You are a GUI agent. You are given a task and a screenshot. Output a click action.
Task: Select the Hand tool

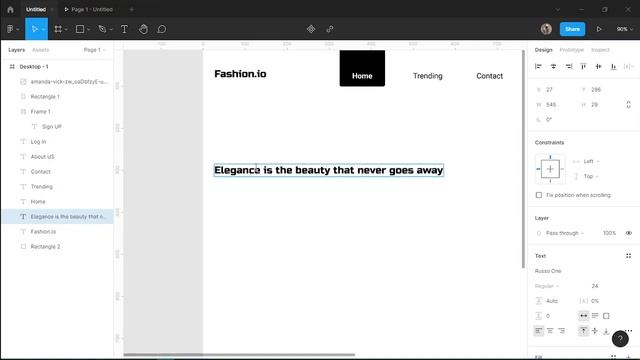tap(143, 29)
